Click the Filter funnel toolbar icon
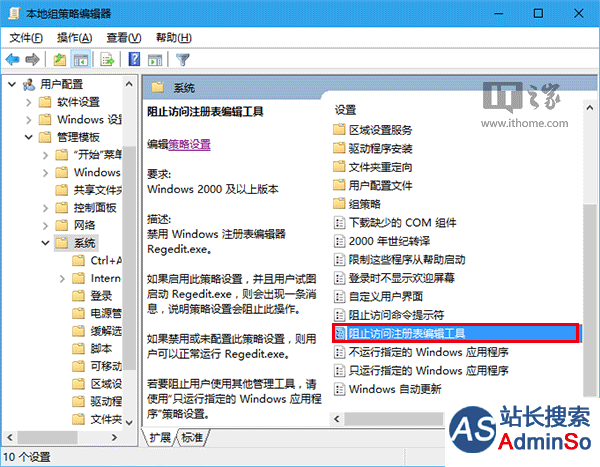Screen dimensions: 600x467 click(x=183, y=60)
